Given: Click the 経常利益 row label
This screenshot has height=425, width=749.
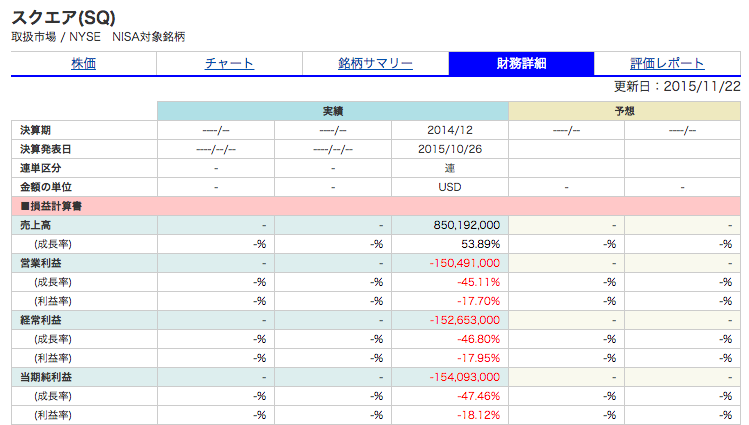Looking at the screenshot, I should click(41, 320).
